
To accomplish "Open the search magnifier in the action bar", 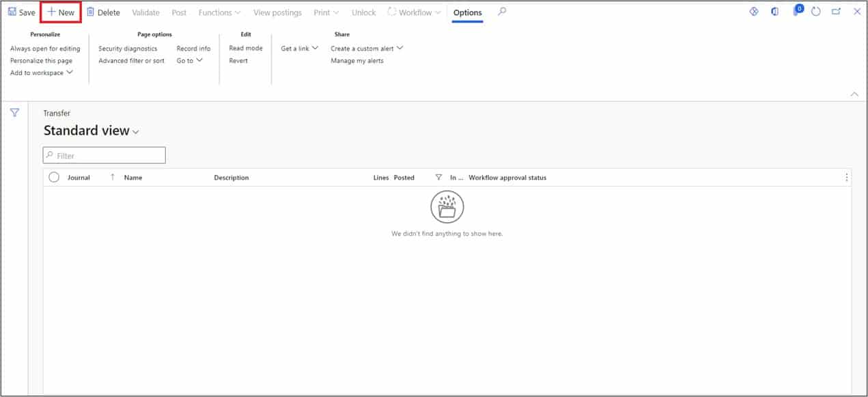I will pyautogui.click(x=502, y=12).
